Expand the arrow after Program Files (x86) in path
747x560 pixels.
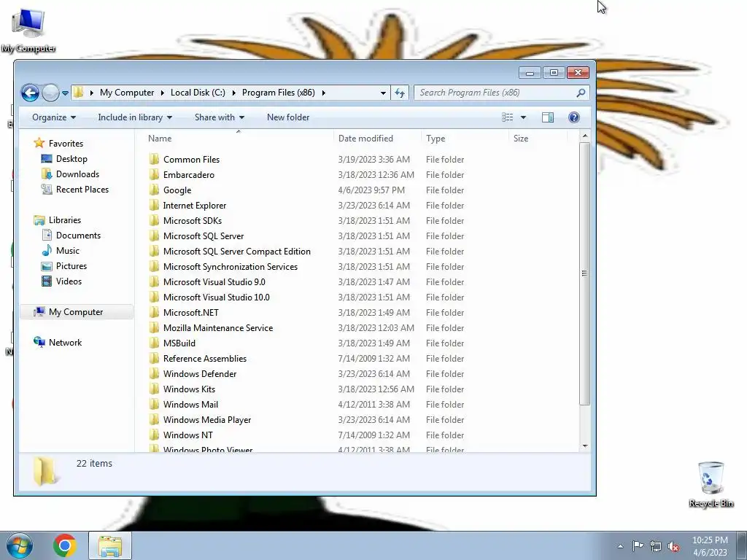coord(323,93)
